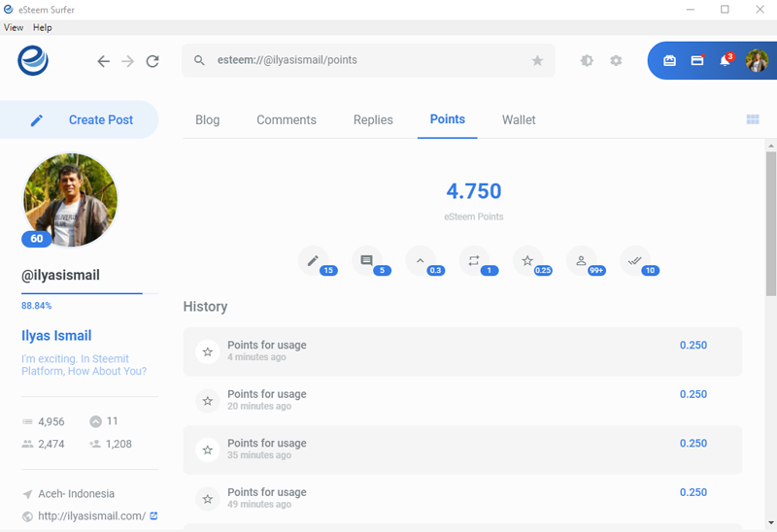Open the View menu
Screen dimensions: 777x532
pos(14,27)
